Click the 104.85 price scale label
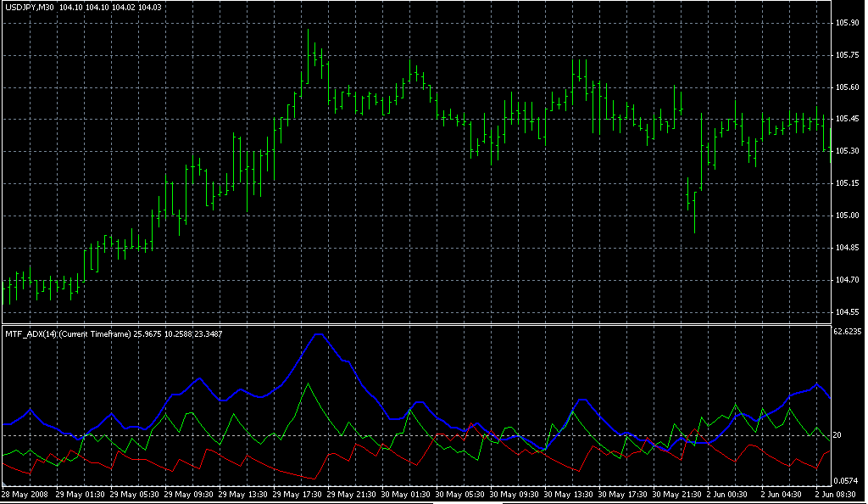This screenshot has height=504, width=868. 847,248
